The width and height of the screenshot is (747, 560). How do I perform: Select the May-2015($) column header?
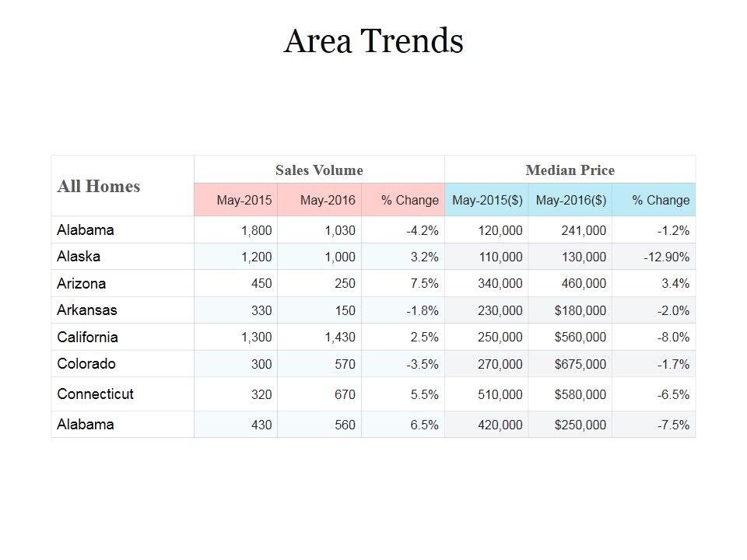[486, 200]
